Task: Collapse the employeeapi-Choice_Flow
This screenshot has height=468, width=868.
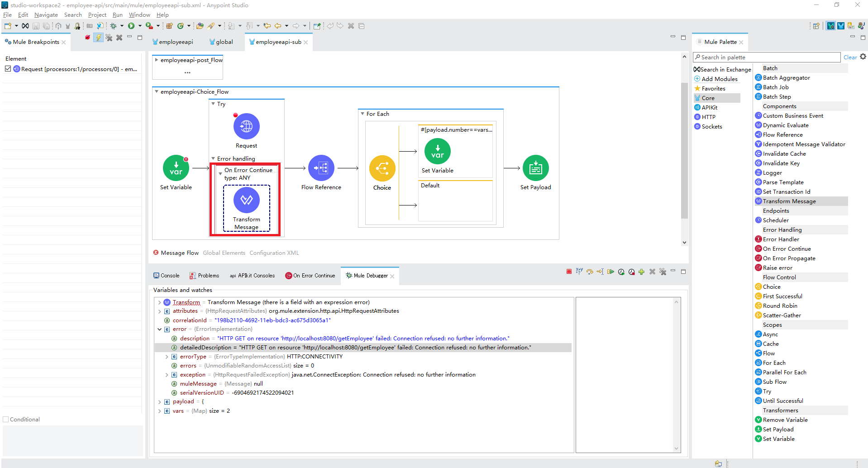Action: coord(157,91)
